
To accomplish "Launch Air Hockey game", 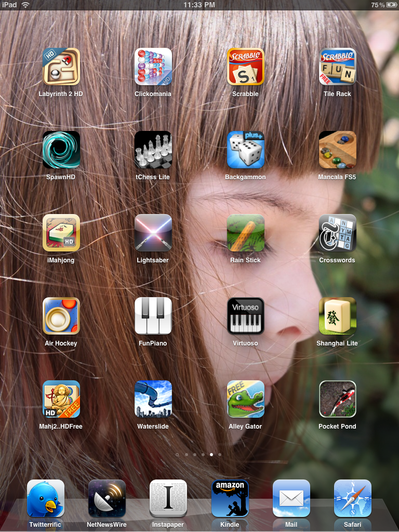I will point(61,316).
